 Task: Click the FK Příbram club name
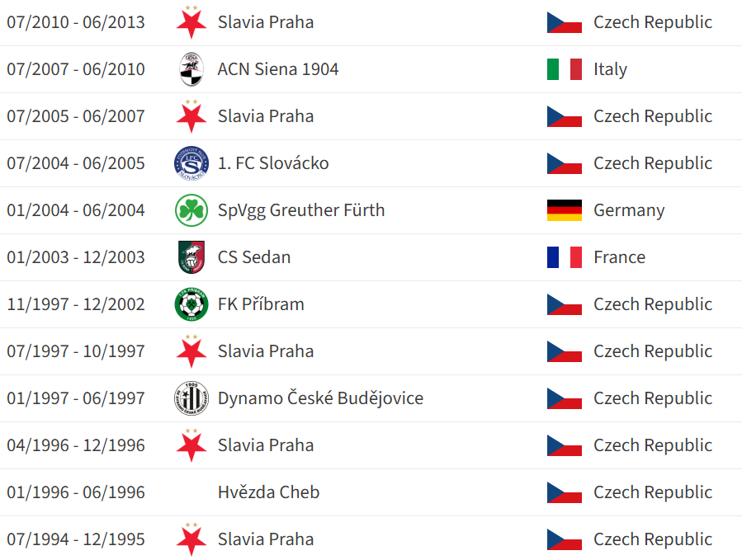click(x=261, y=304)
